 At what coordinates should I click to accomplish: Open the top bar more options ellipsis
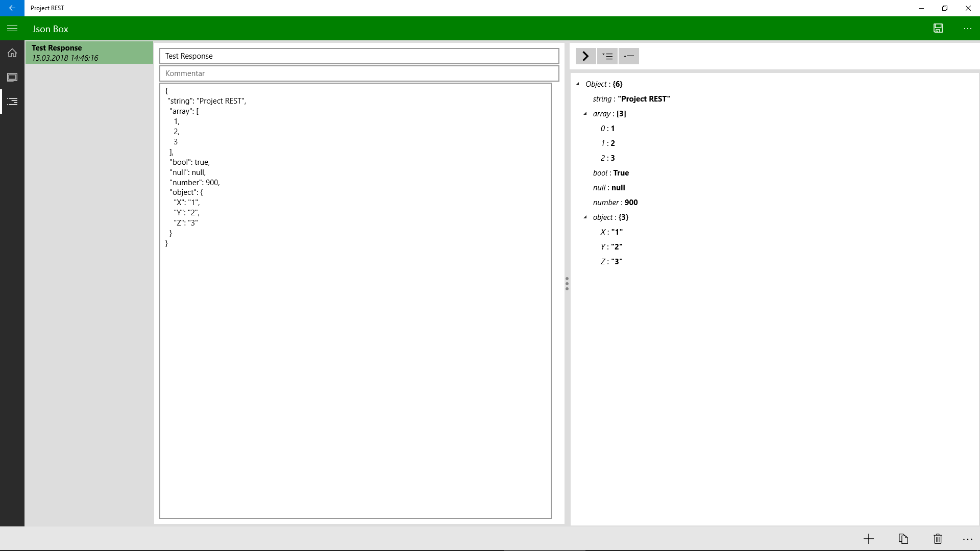pyautogui.click(x=967, y=29)
